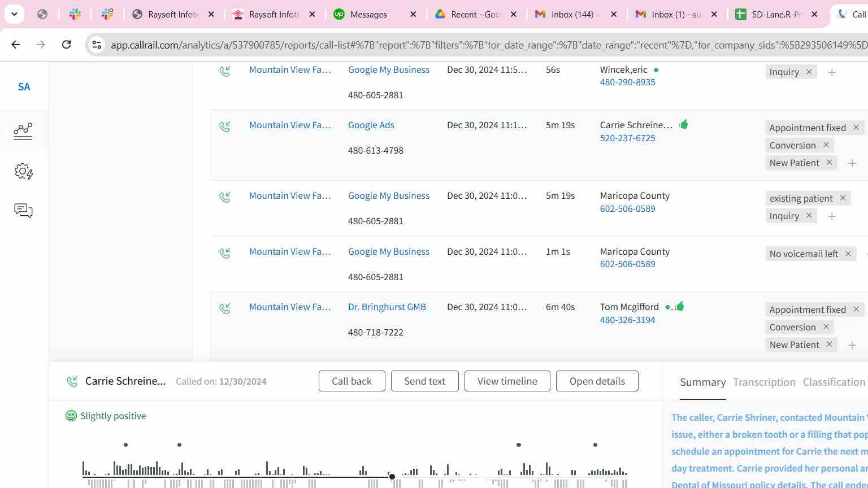Remove Conversion tag from Tom Mcgifford call
The height and width of the screenshot is (488, 868).
[x=826, y=327]
